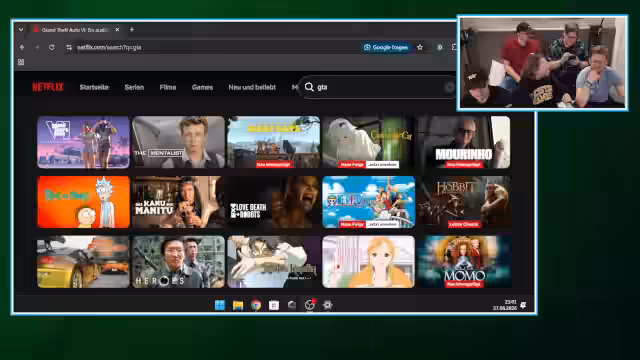
Task: Open the Mourinho title thumbnail
Action: coord(464,142)
